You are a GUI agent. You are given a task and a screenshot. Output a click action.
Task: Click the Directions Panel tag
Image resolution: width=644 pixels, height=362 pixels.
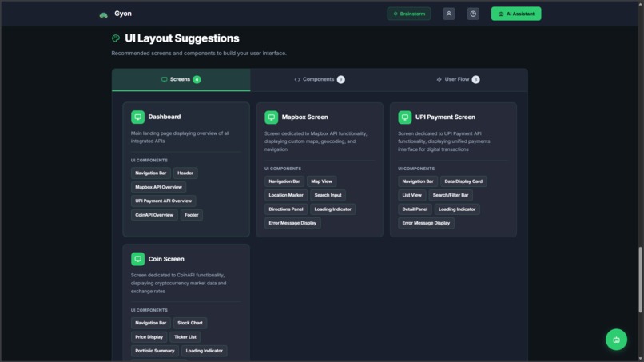286,209
